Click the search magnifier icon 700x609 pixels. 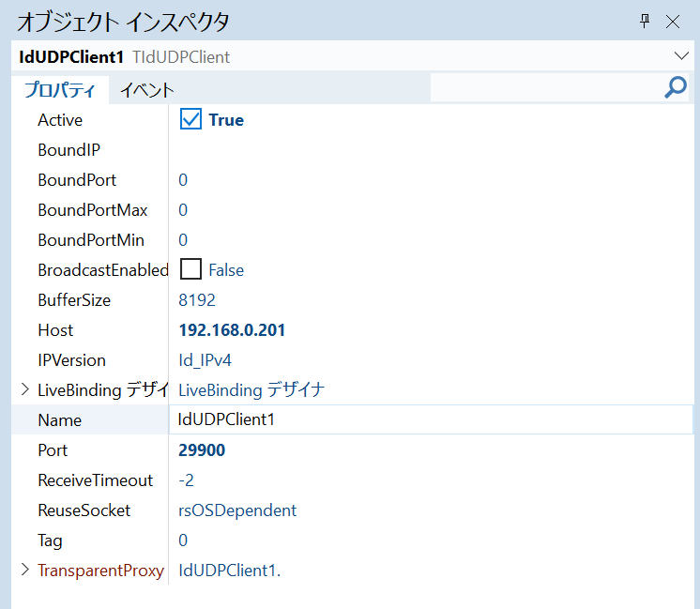pos(675,88)
